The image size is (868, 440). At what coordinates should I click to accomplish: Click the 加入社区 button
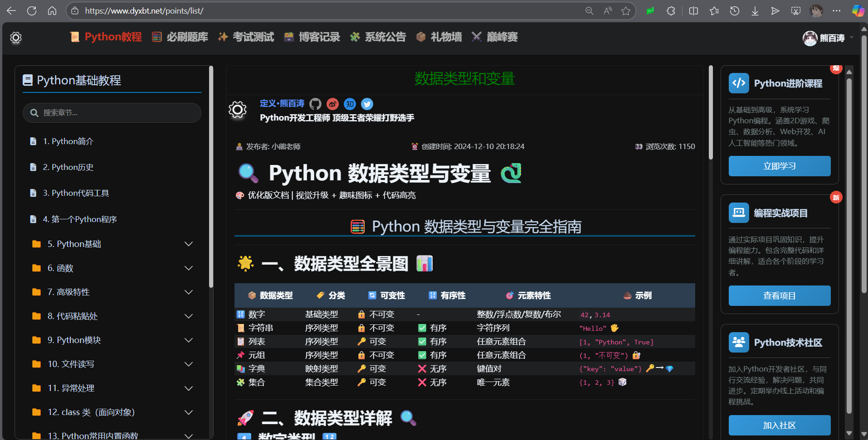tap(779, 425)
